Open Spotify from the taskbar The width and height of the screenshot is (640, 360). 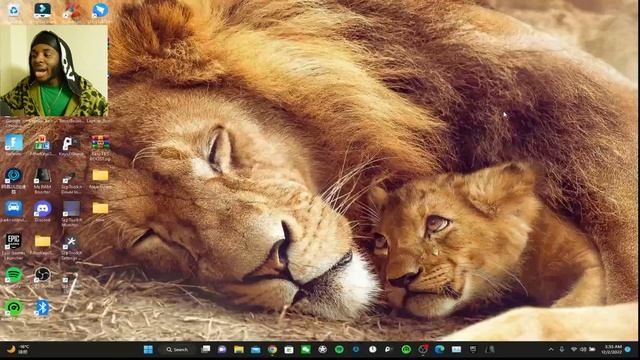tap(339, 349)
